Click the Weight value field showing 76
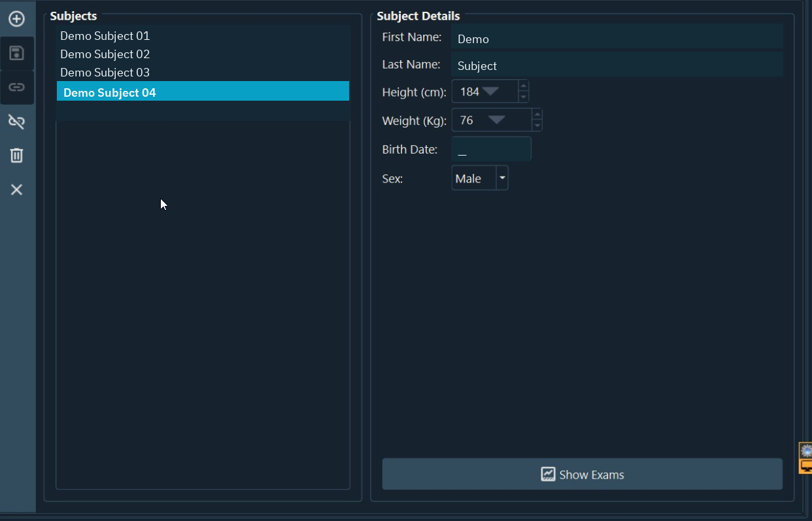 coord(492,120)
